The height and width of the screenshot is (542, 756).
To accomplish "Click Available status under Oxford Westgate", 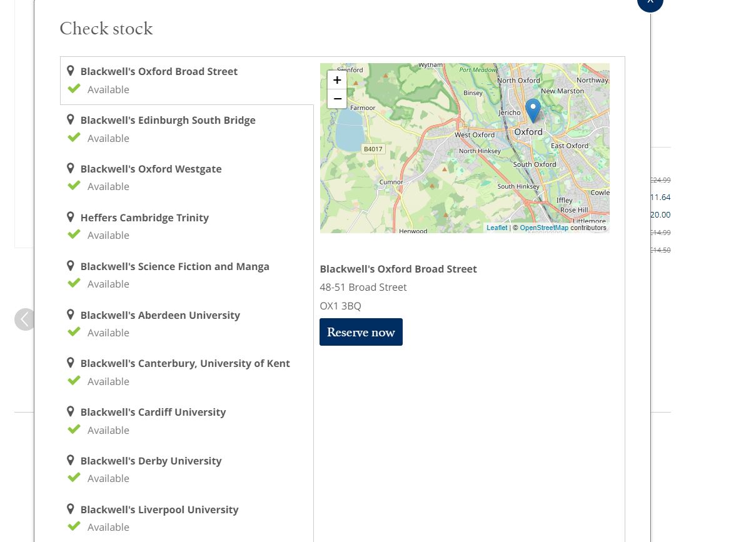I will coord(108,186).
